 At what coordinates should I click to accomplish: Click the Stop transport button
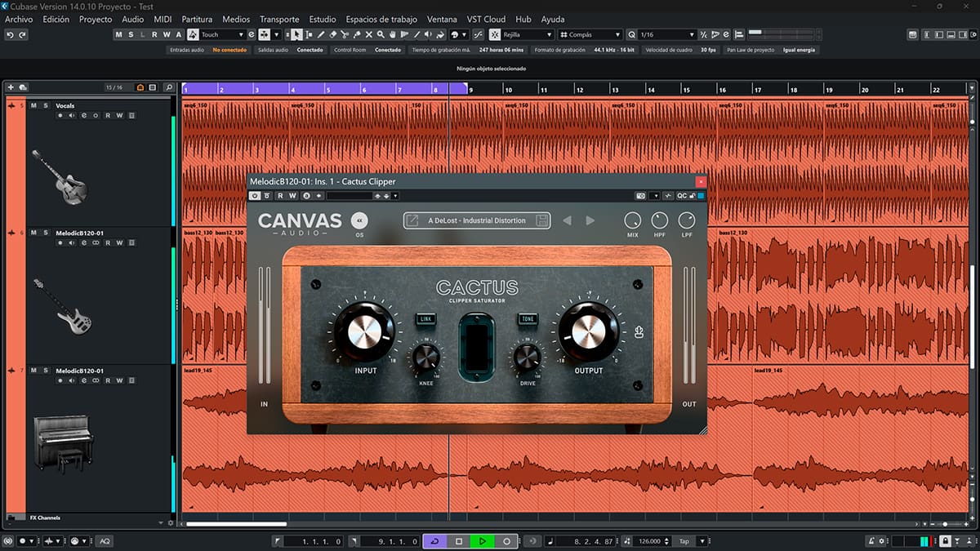pyautogui.click(x=459, y=541)
